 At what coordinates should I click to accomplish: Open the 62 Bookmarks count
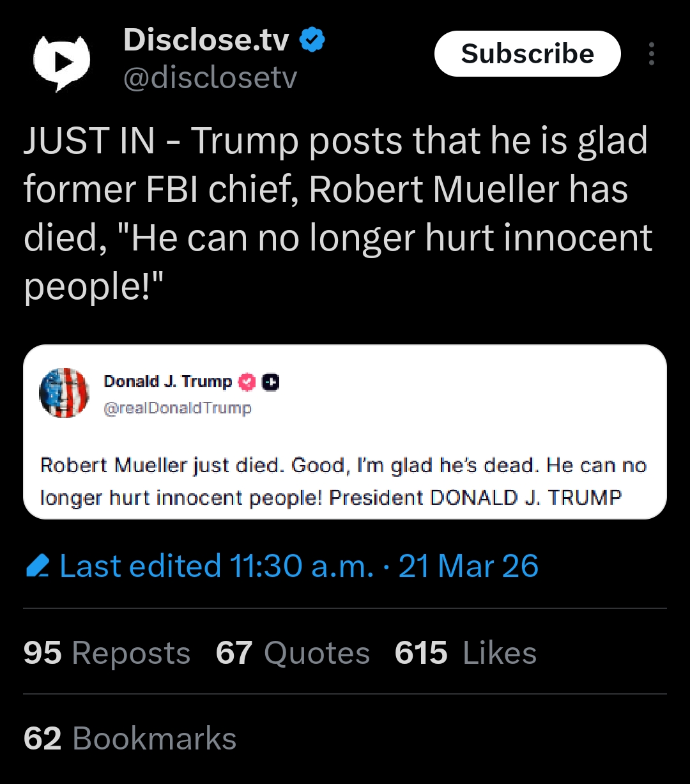point(130,738)
